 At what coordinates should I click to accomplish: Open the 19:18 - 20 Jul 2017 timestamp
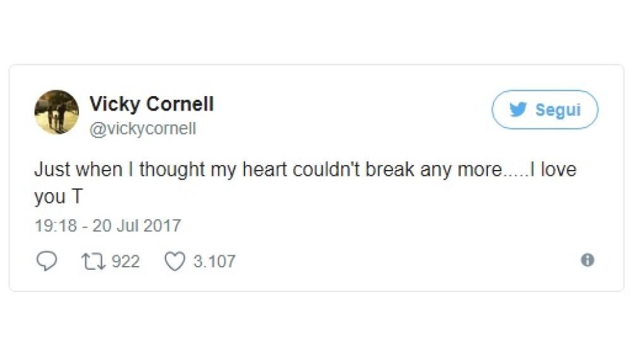tap(107, 226)
